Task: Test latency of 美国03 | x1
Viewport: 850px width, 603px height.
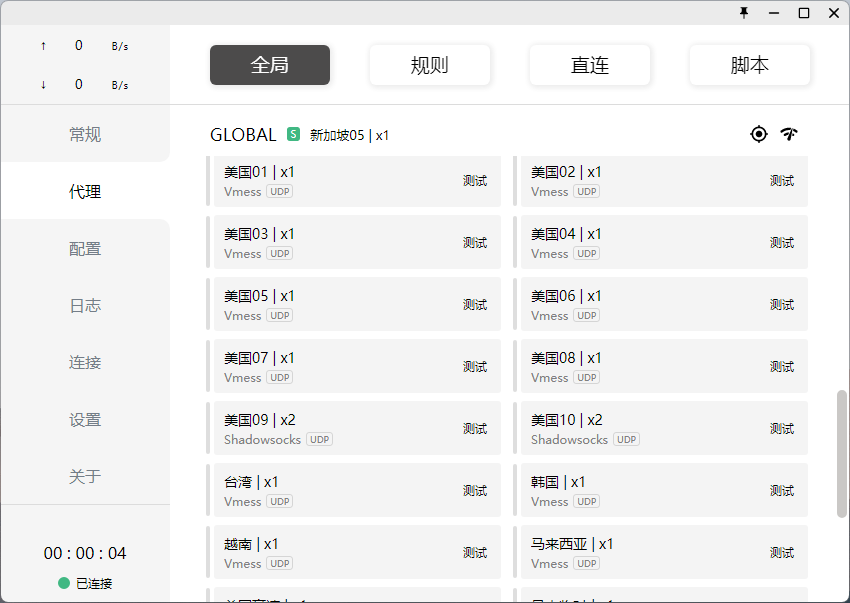Action: click(x=475, y=242)
